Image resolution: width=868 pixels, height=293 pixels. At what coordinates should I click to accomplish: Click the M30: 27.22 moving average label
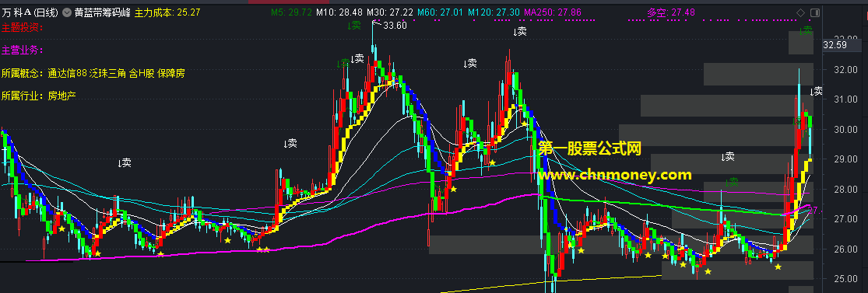pos(390,12)
